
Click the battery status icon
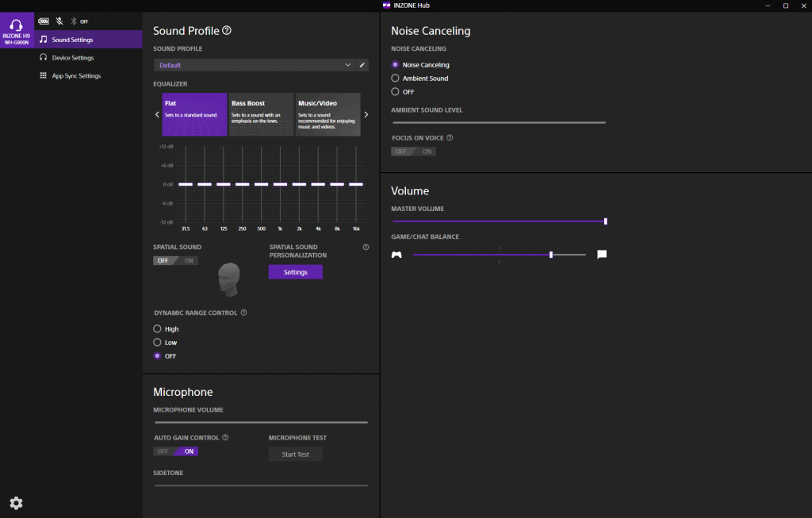coord(44,21)
